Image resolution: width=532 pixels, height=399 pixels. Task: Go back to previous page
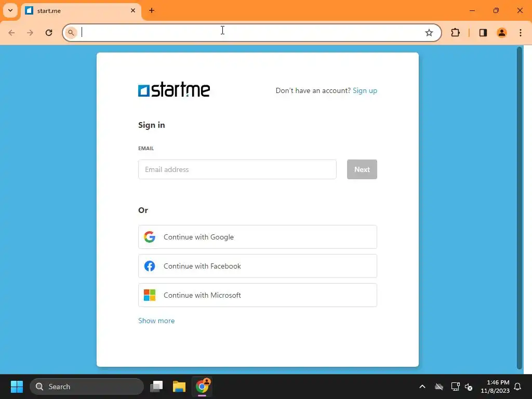click(11, 33)
